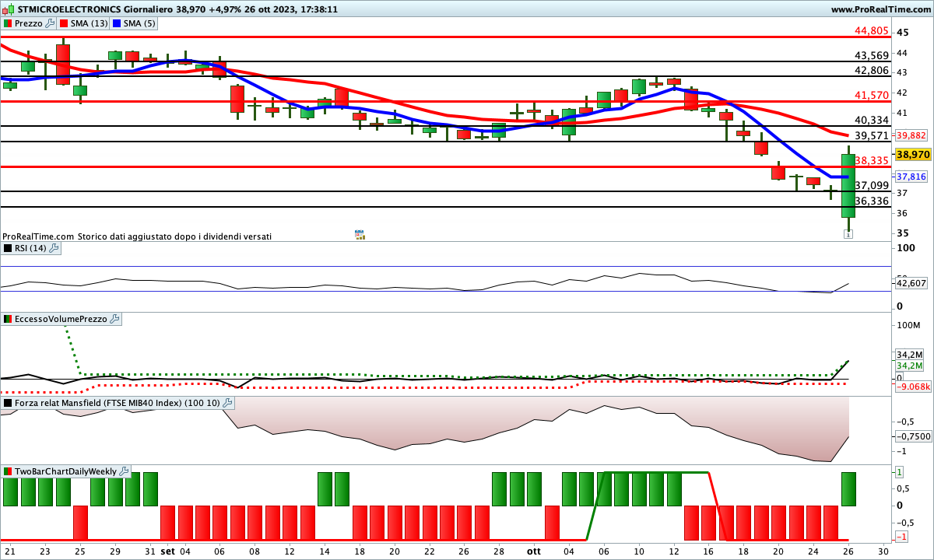Click the 39,571 price level label
The height and width of the screenshot is (560, 934).
coord(871,135)
